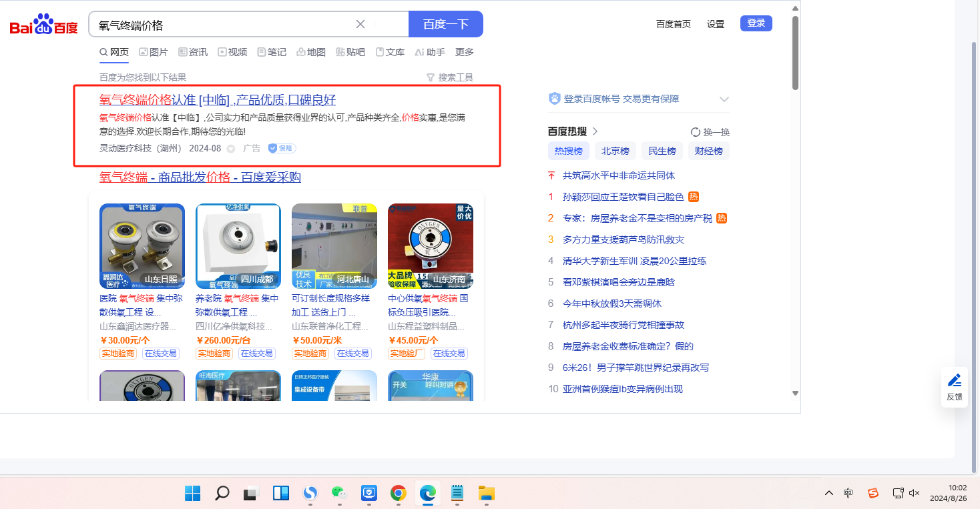Screen dimensions: 980x509
Task: Open the Widgets panel on the taskbar
Action: pyautogui.click(x=281, y=494)
